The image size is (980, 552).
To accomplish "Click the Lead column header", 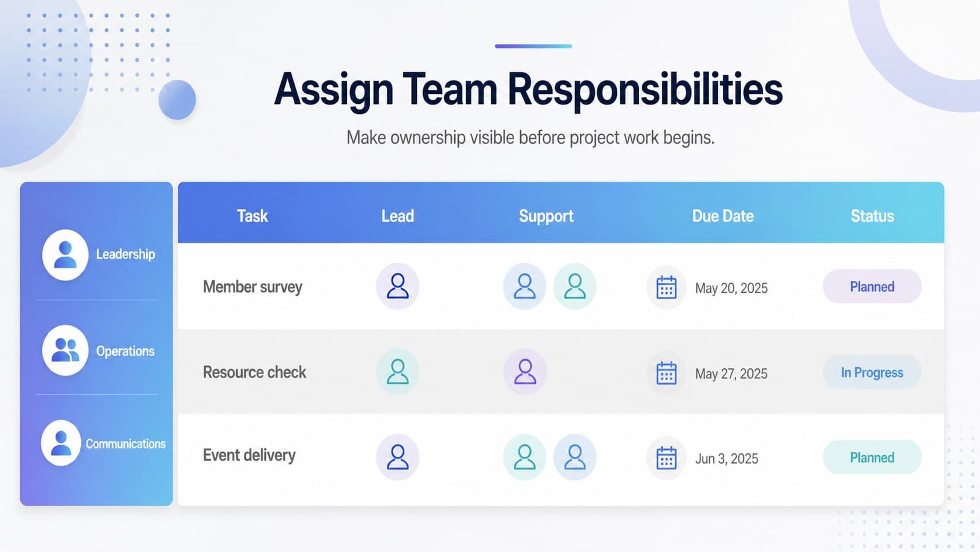I will 397,216.
